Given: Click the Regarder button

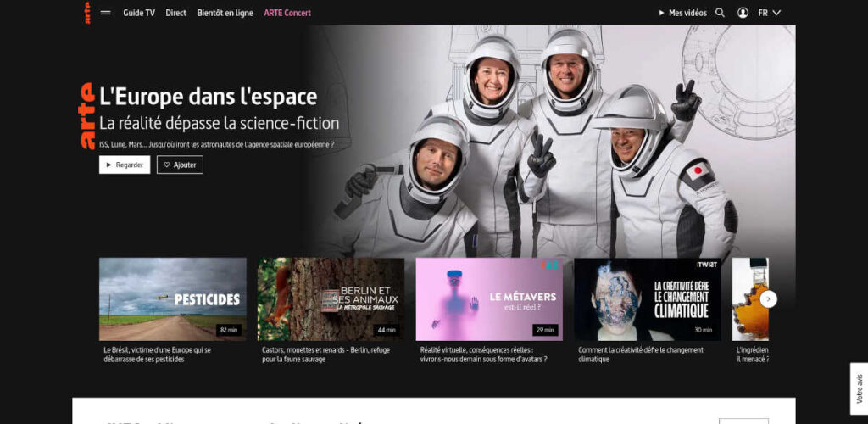Looking at the screenshot, I should pyautogui.click(x=125, y=165).
